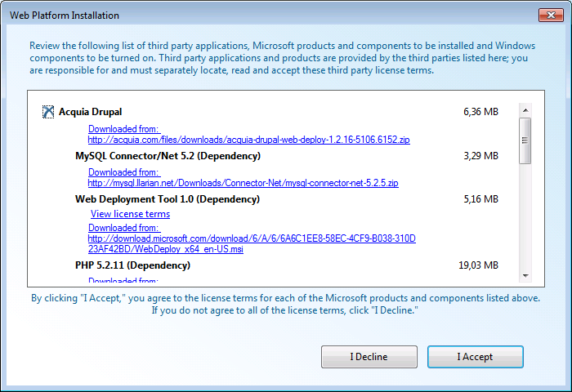
Task: Click the I Accept button
Action: (x=476, y=357)
